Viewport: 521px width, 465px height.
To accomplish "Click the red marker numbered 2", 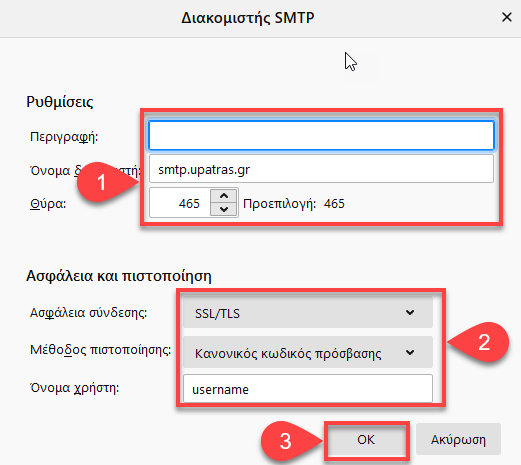I will tap(481, 342).
